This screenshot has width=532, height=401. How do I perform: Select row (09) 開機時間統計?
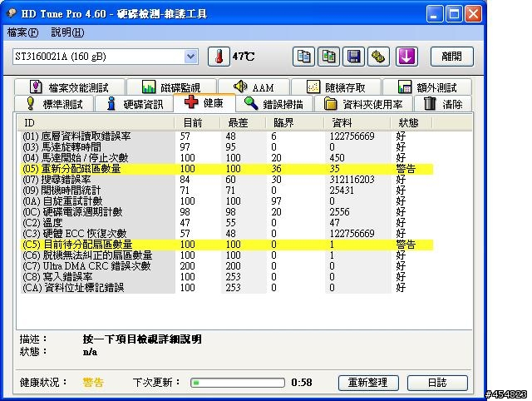(x=227, y=191)
